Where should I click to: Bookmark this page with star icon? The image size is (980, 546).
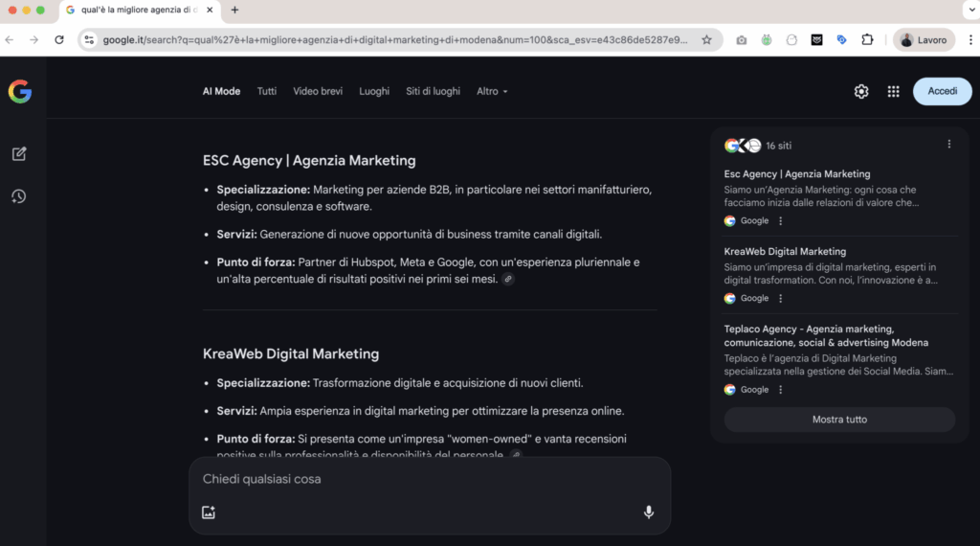[707, 40]
